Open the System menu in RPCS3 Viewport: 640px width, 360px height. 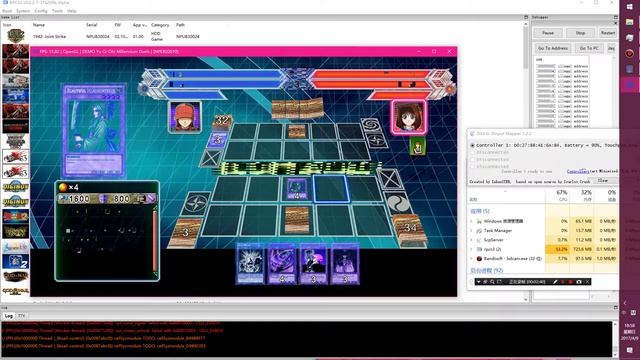(23, 11)
